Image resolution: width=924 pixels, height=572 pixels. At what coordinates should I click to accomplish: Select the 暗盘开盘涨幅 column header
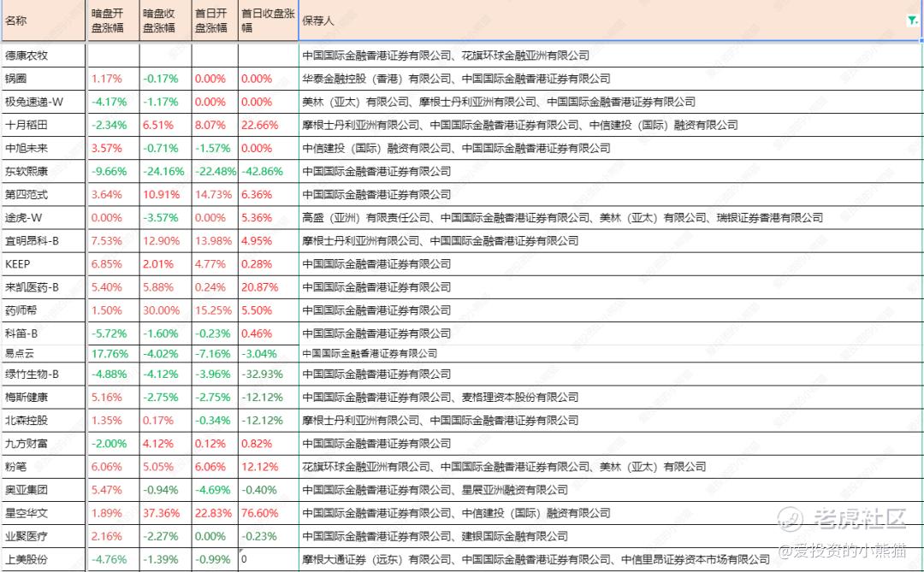pos(113,21)
